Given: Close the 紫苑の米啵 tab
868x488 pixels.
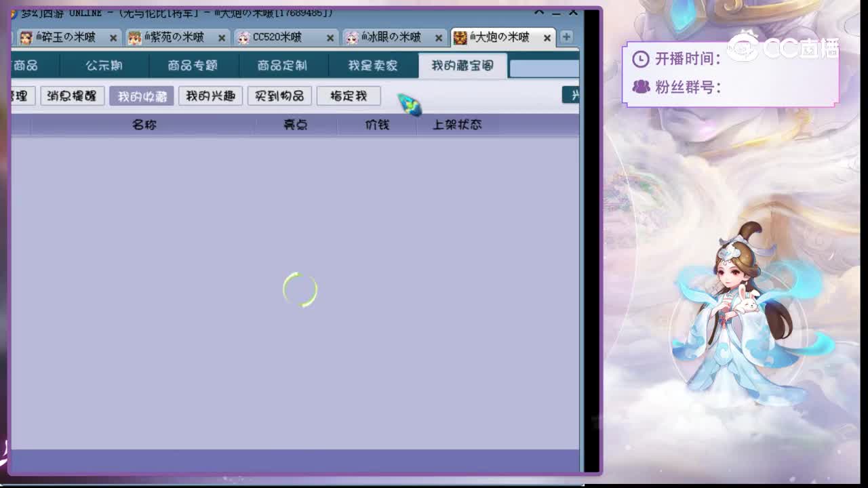Looking at the screenshot, I should click(x=222, y=38).
